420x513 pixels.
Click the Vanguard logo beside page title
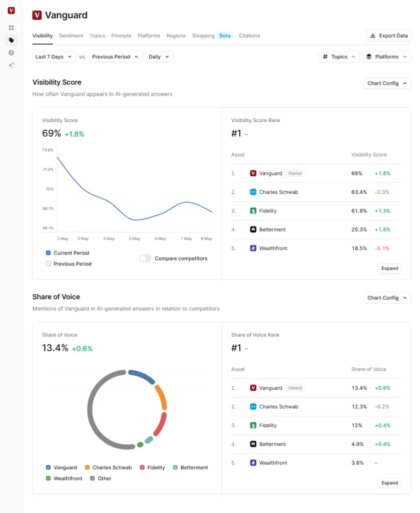pyautogui.click(x=37, y=15)
